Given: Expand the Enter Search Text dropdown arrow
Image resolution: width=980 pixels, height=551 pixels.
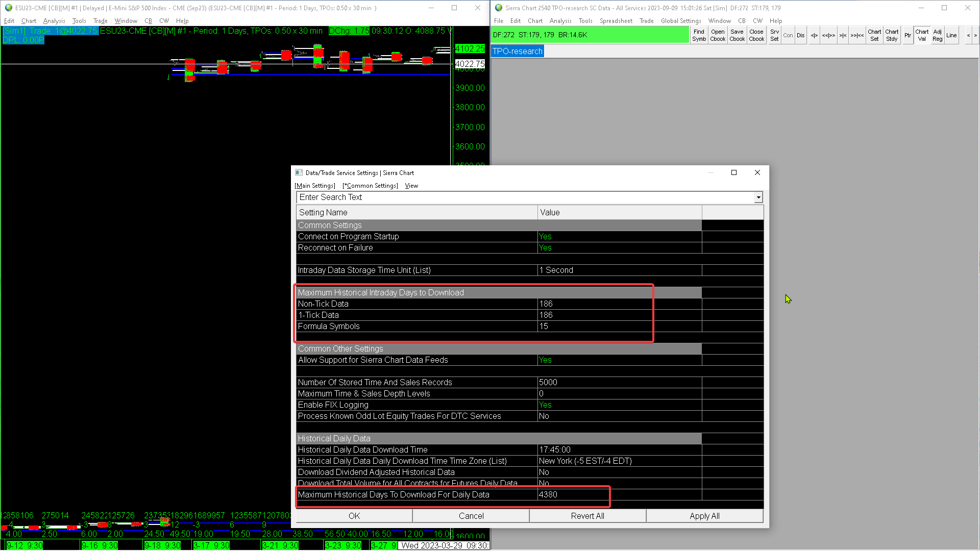Looking at the screenshot, I should tap(758, 197).
